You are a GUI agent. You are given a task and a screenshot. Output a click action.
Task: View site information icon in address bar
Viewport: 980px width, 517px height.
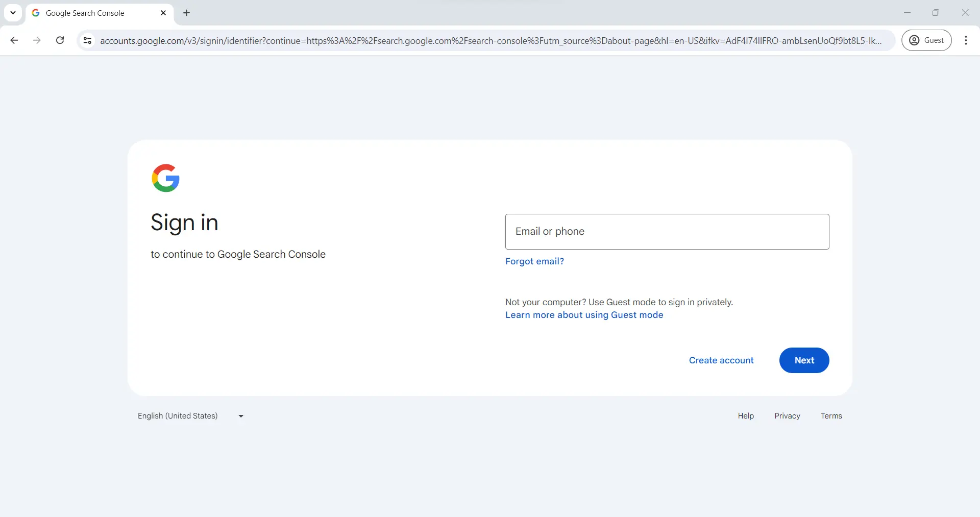[x=87, y=40]
